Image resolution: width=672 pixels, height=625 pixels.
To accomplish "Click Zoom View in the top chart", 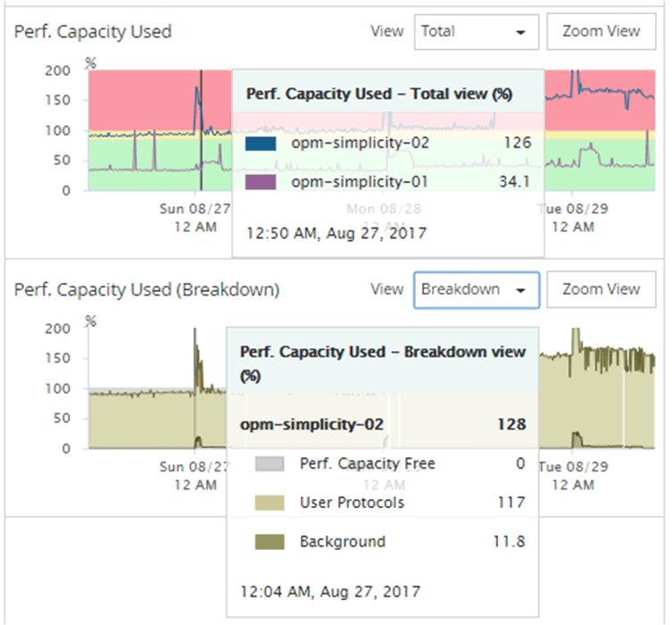I will (x=601, y=31).
